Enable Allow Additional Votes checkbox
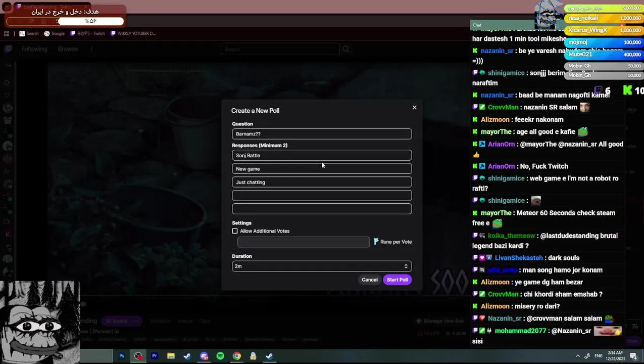The width and height of the screenshot is (644, 364). tap(235, 231)
